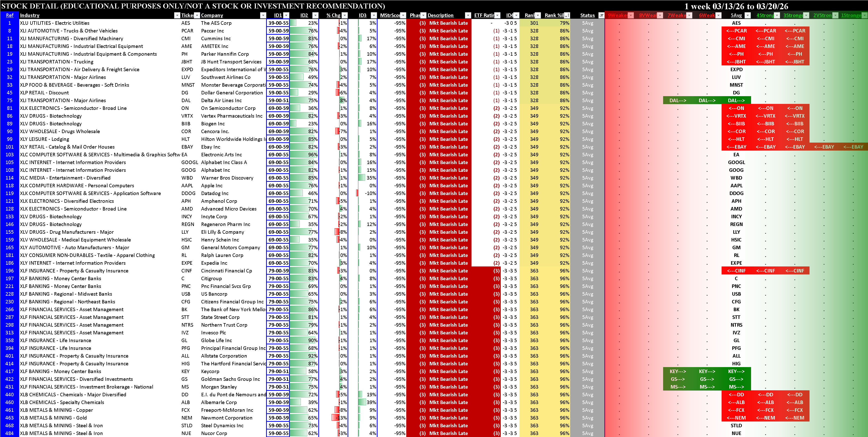Click the AMD ticker cell

187,209
